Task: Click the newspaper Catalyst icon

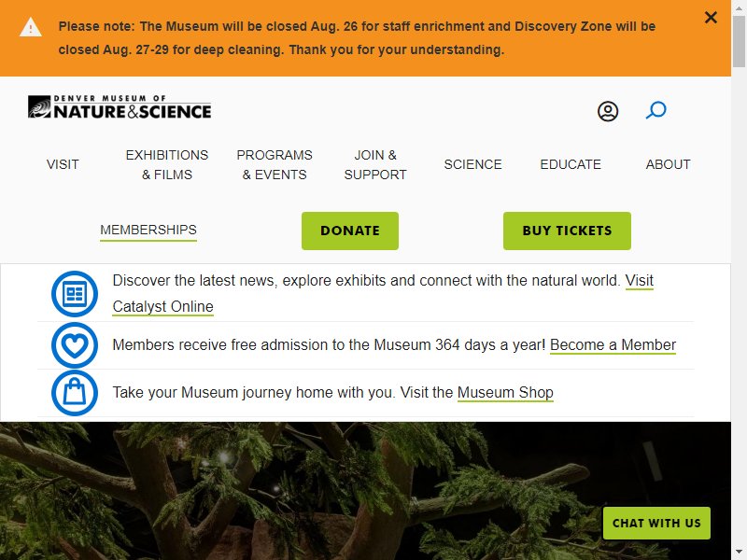Action: (x=75, y=294)
